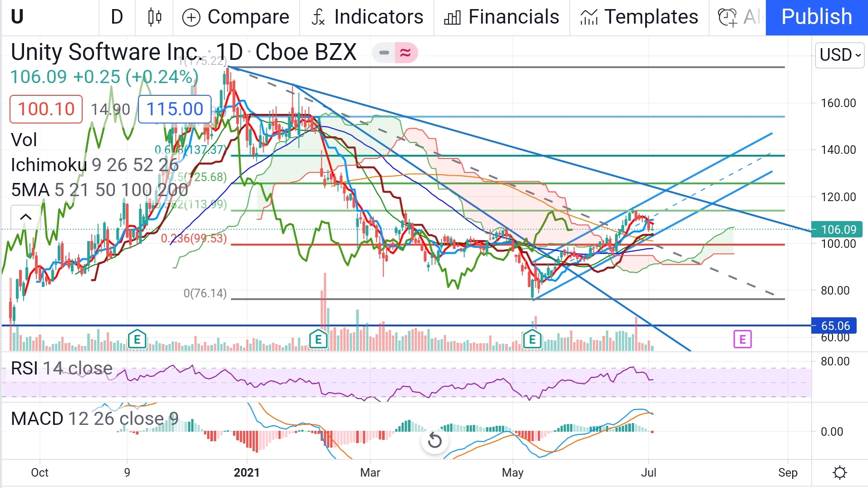Click the 160.00 price axis label
Screen dimensions: 868x488
point(838,103)
